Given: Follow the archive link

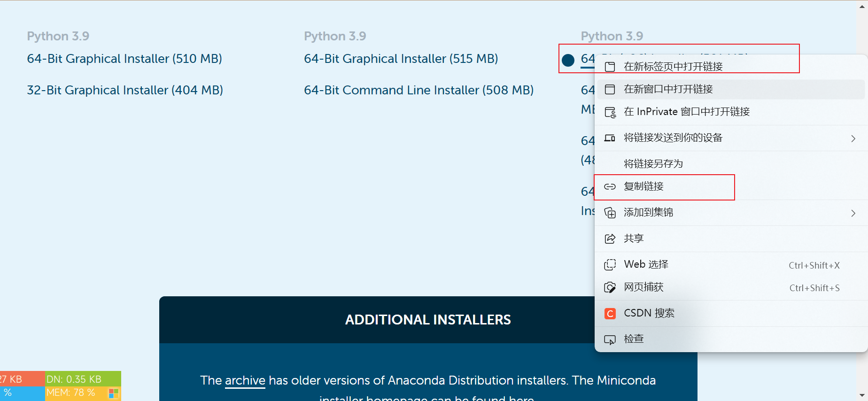Looking at the screenshot, I should click(245, 380).
